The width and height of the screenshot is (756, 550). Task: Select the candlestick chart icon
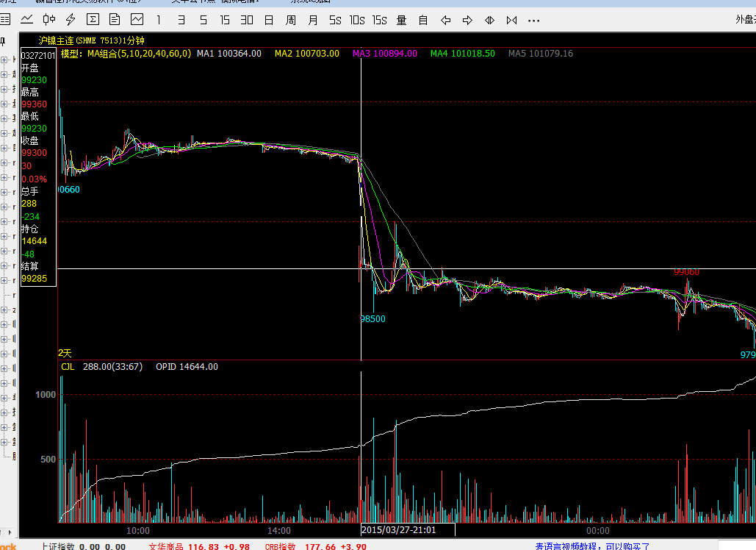click(49, 20)
